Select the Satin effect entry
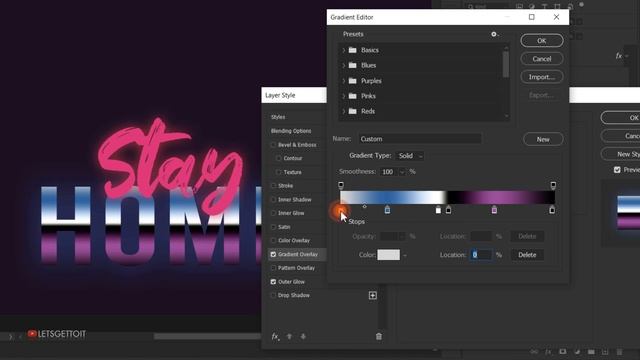The image size is (640, 360). (284, 227)
